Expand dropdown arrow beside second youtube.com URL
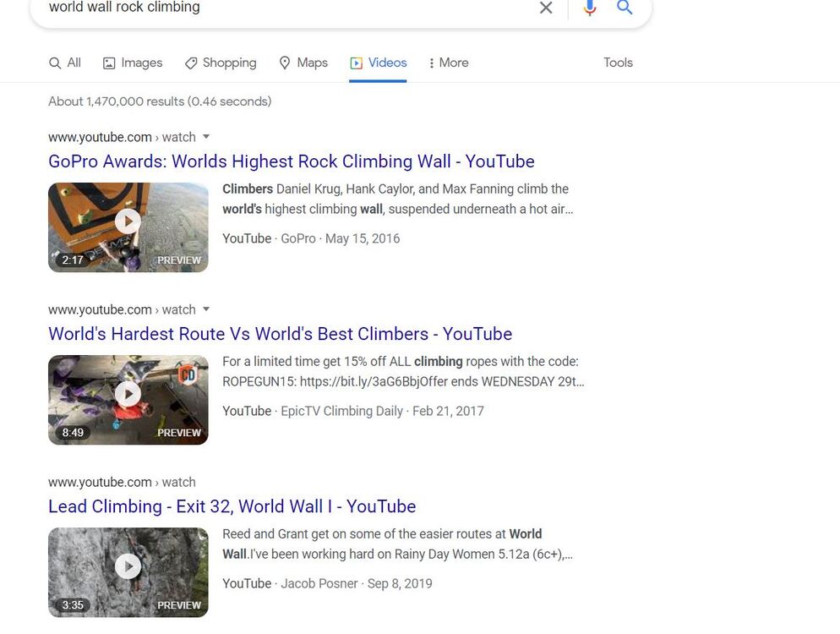The image size is (840, 634). point(206,309)
